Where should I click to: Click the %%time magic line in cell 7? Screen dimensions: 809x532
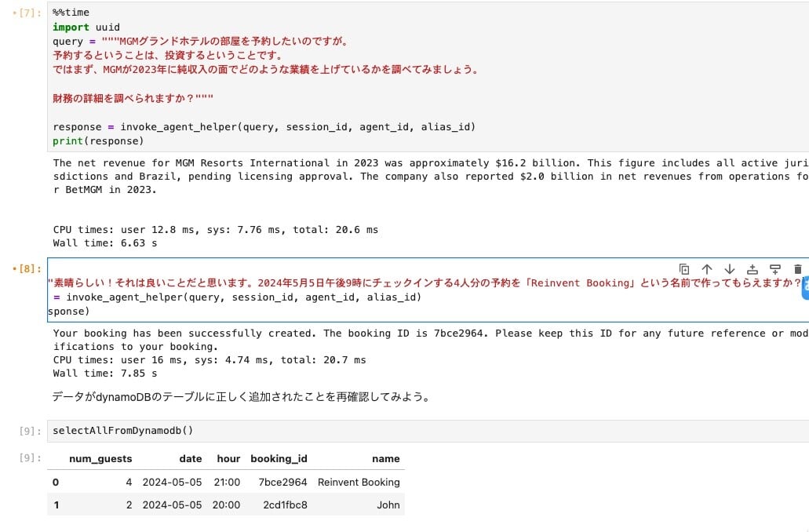coord(71,13)
